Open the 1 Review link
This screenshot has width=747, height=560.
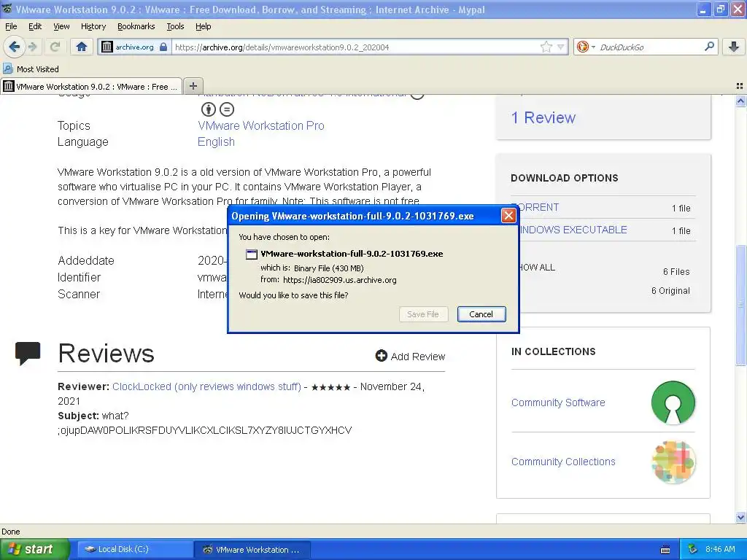(543, 117)
